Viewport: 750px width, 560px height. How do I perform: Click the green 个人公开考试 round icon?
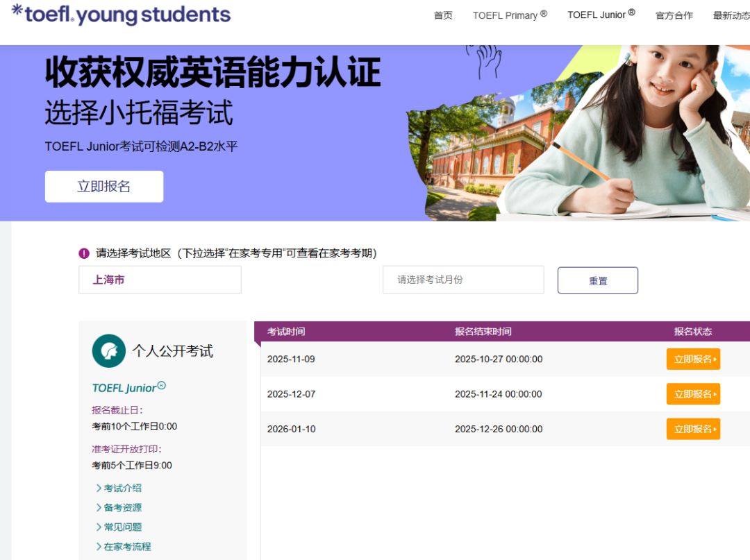pos(109,350)
